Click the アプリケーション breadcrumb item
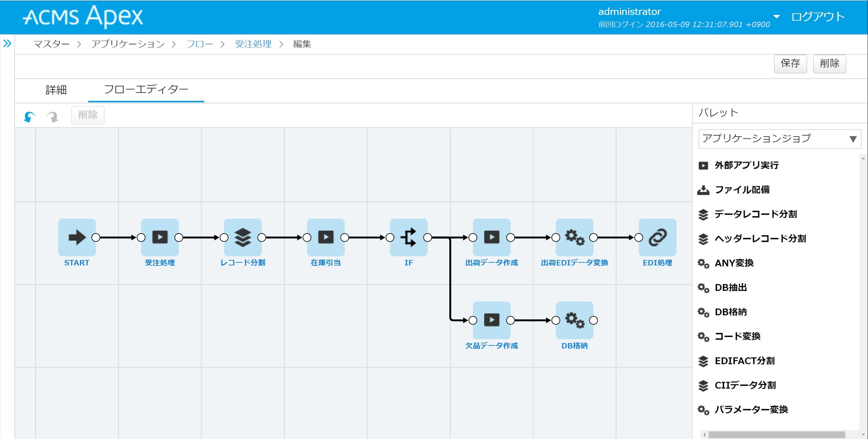 pyautogui.click(x=128, y=44)
